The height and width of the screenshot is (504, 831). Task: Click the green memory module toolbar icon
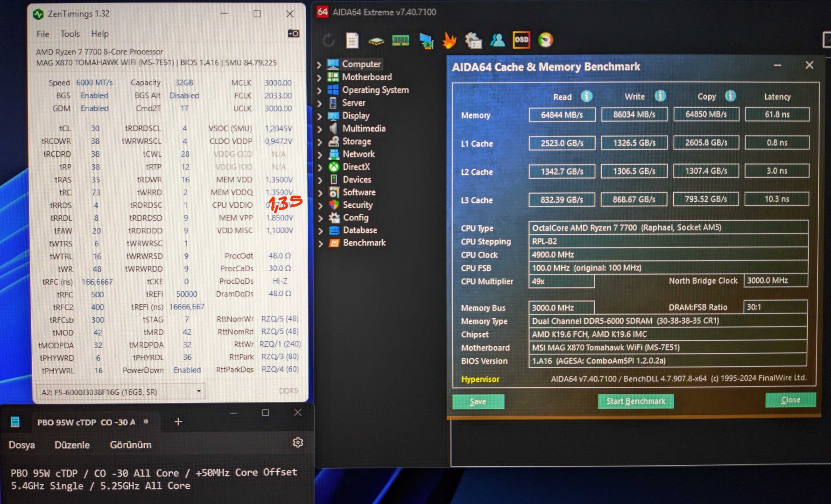401,41
